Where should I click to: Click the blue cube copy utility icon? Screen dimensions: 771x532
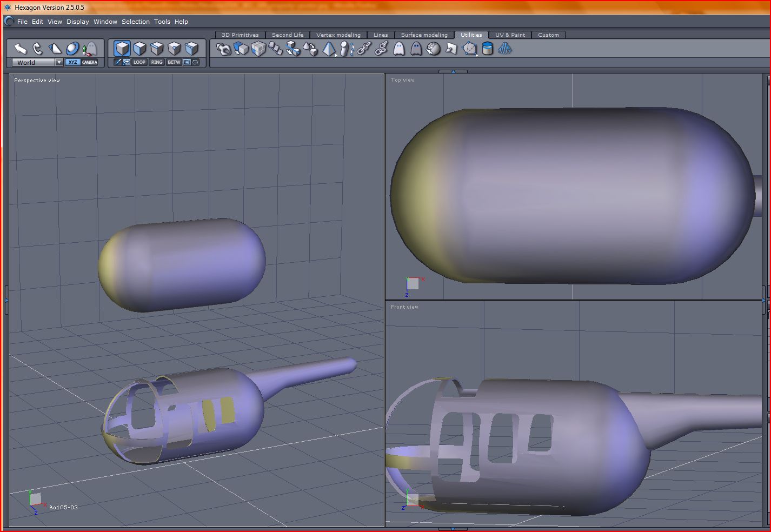[241, 49]
